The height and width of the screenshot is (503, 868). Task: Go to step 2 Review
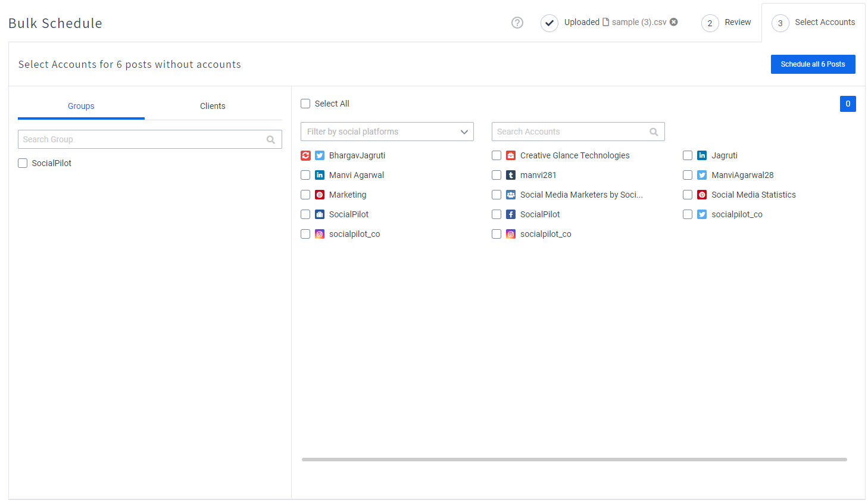[726, 23]
